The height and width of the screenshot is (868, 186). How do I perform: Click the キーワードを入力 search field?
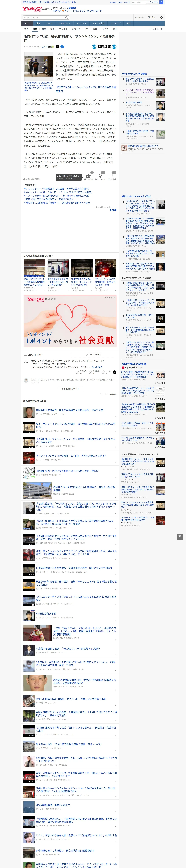(44, 18)
